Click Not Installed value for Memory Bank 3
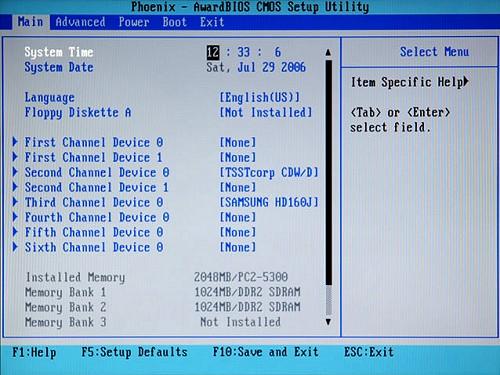The width and height of the screenshot is (500, 375). point(240,322)
